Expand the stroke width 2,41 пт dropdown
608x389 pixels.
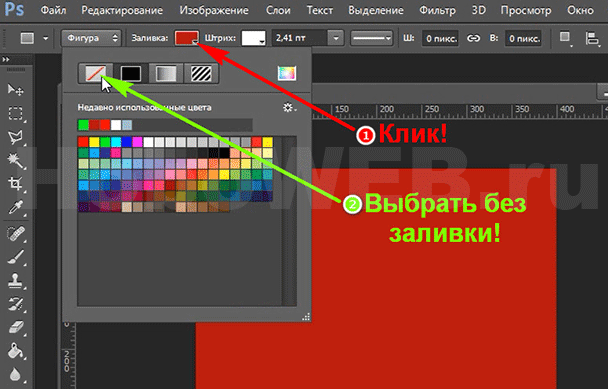pos(336,38)
